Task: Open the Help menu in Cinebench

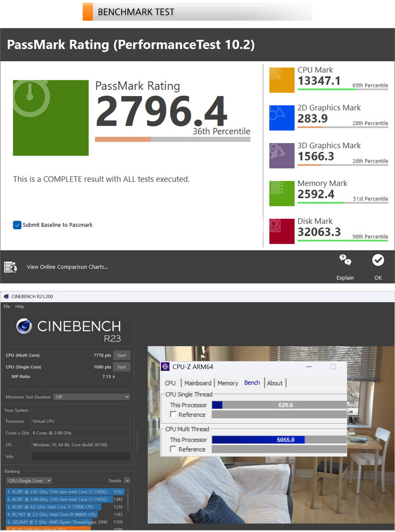Action: pyautogui.click(x=20, y=306)
